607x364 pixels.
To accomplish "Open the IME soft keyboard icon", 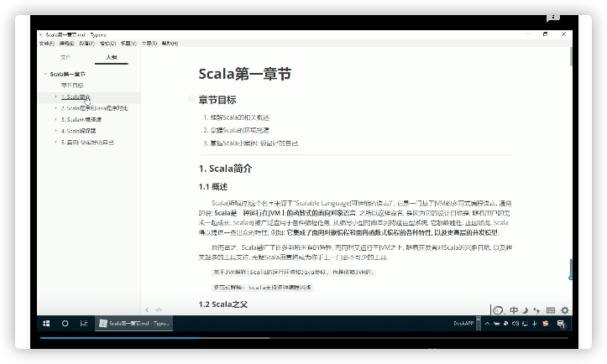I will [x=551, y=310].
